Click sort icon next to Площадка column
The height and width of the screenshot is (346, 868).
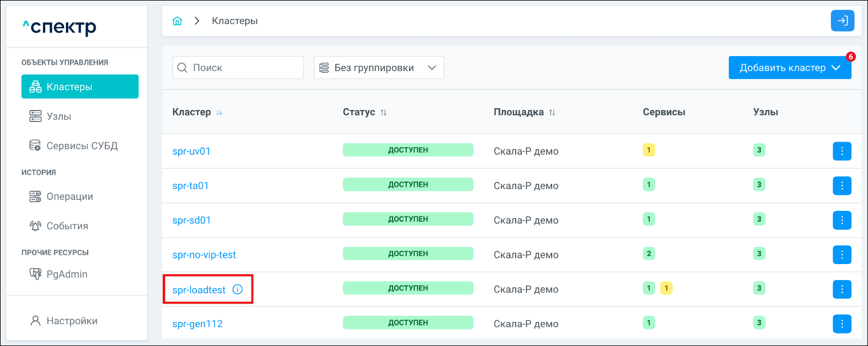(x=552, y=113)
